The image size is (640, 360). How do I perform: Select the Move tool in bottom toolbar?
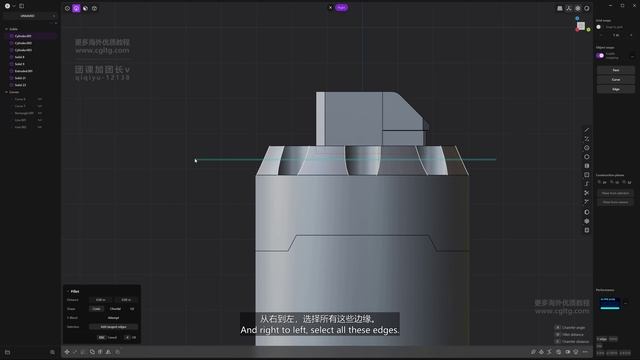click(67, 351)
